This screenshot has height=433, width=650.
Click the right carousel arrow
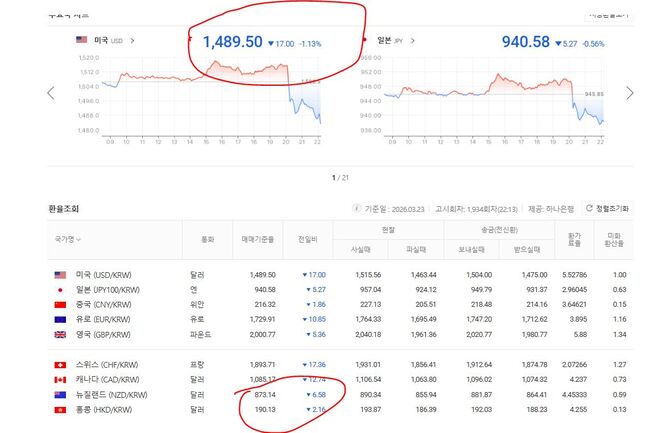coord(629,93)
